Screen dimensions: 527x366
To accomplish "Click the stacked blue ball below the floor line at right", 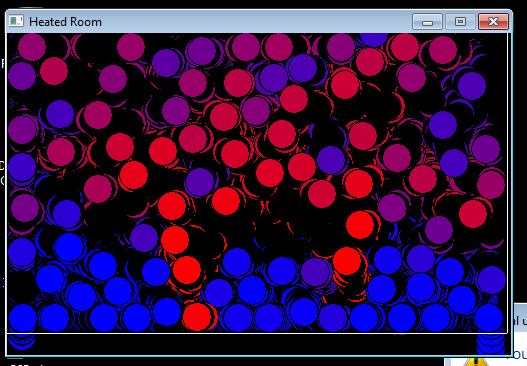I will click(491, 343).
